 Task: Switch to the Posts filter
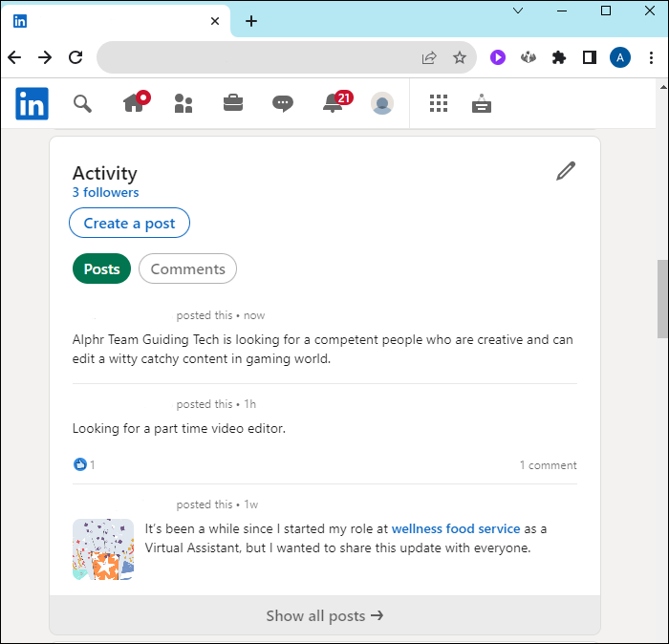101,268
